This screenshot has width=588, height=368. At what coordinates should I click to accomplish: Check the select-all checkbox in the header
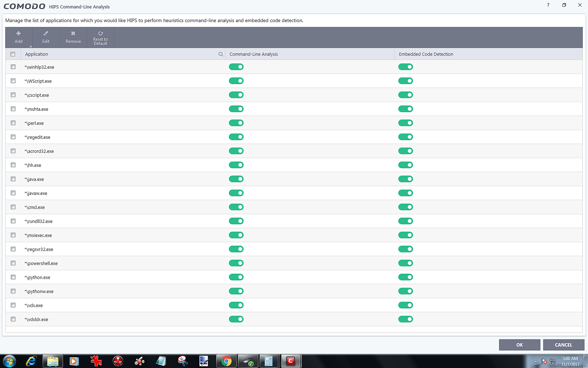(13, 54)
